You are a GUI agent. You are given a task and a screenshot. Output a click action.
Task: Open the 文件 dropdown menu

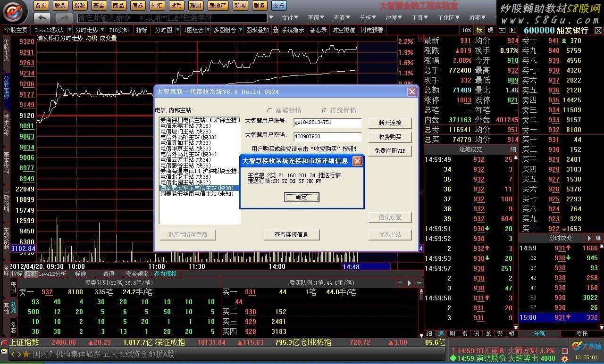coord(290,18)
